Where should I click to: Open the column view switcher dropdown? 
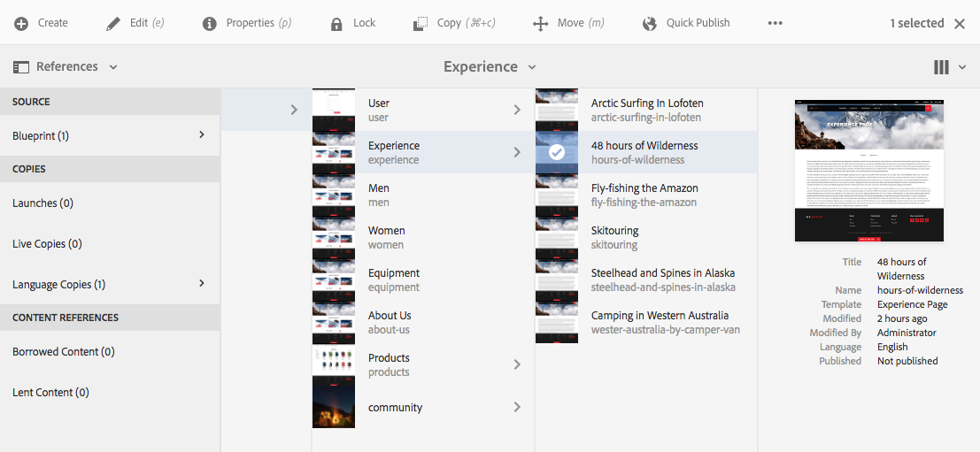tap(950, 66)
